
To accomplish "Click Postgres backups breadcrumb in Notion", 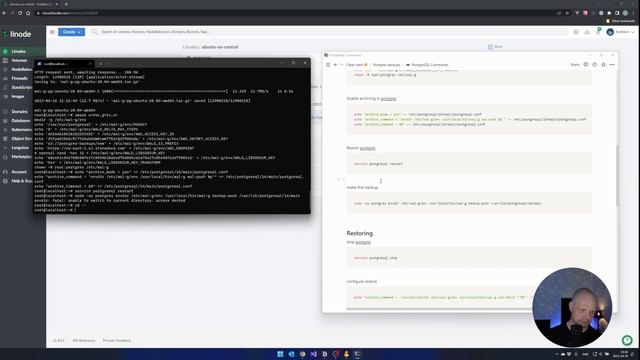I will [x=386, y=65].
